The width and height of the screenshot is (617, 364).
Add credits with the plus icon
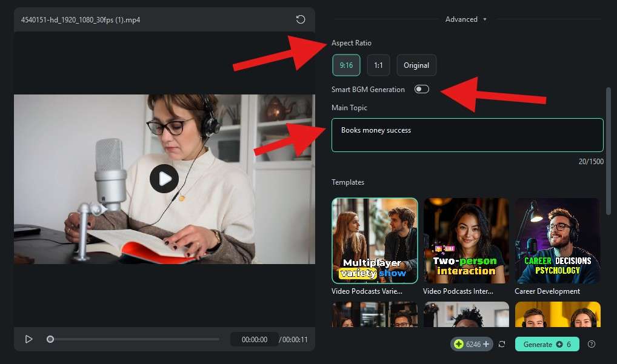tap(486, 345)
